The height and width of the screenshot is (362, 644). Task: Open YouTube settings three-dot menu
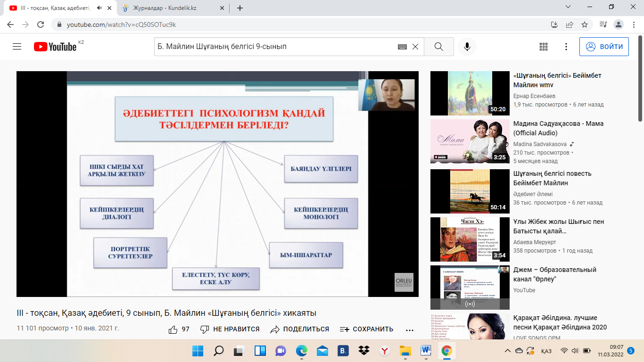click(566, 47)
